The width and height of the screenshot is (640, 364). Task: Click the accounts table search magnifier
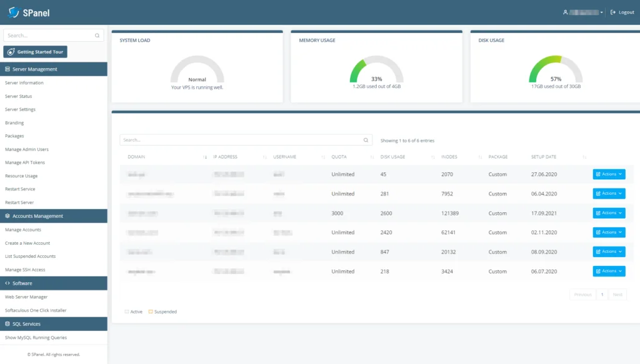[x=366, y=139]
